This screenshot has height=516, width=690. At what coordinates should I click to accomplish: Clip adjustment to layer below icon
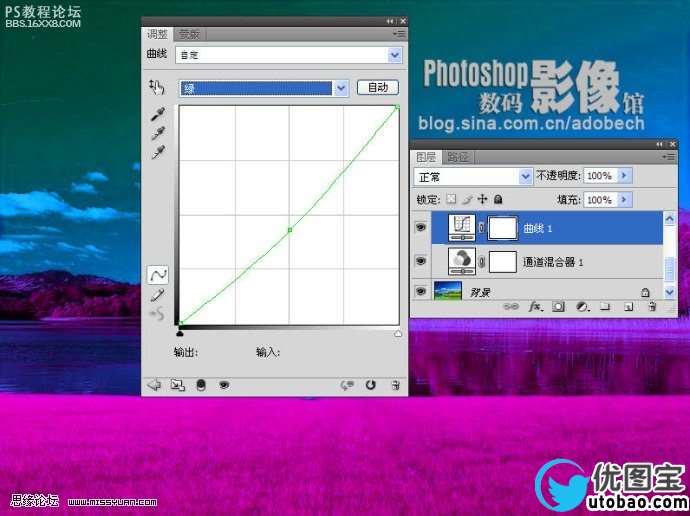click(201, 385)
